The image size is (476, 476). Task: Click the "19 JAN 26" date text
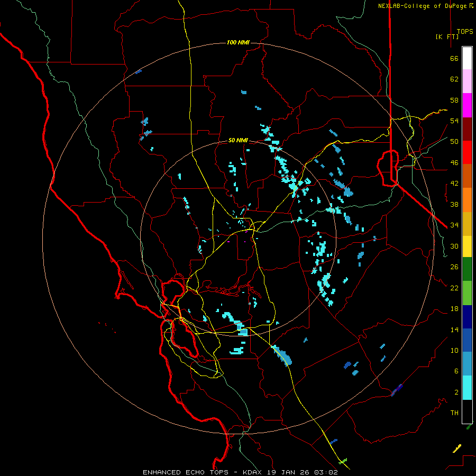289,472
